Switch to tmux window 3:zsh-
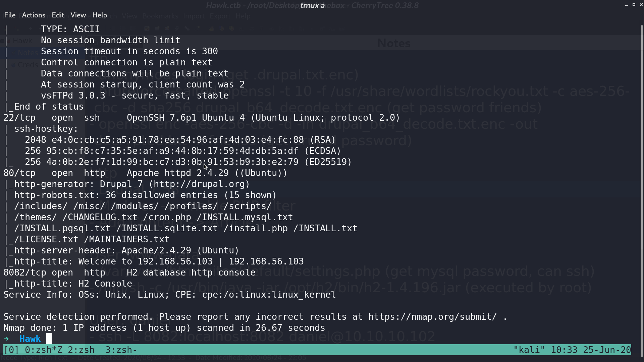Image resolution: width=644 pixels, height=362 pixels. [121, 350]
